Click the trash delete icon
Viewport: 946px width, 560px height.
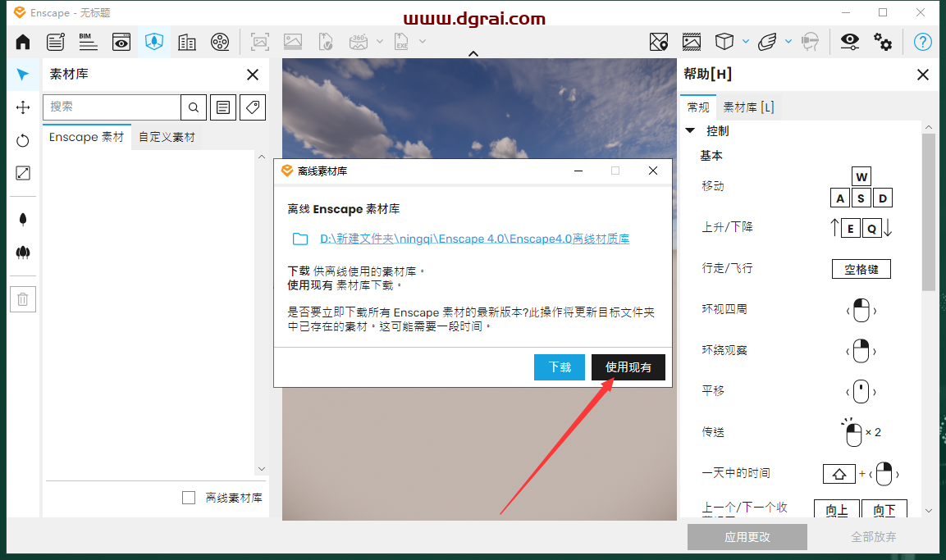click(x=23, y=299)
